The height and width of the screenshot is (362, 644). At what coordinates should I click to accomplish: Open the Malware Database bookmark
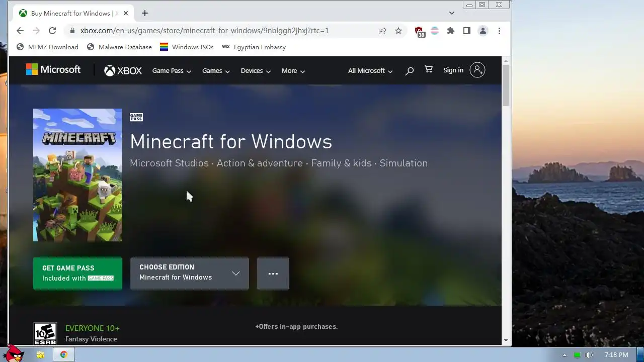(x=119, y=47)
